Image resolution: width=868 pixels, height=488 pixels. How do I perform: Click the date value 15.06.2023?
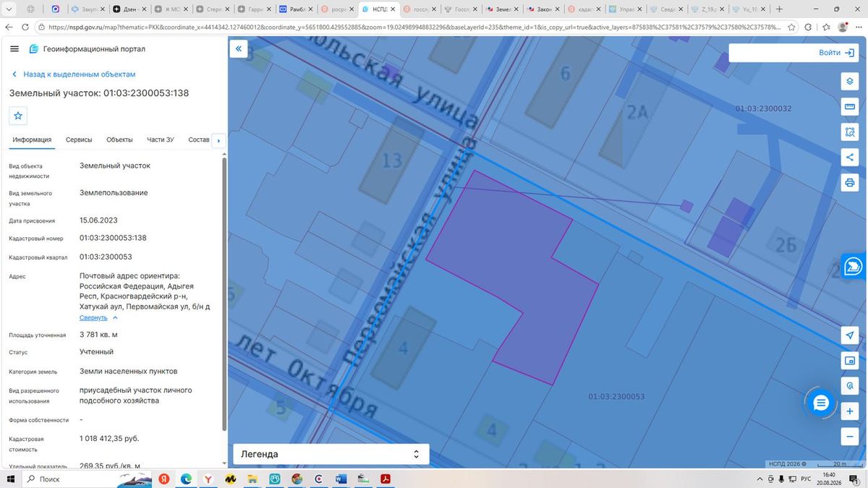tap(98, 221)
